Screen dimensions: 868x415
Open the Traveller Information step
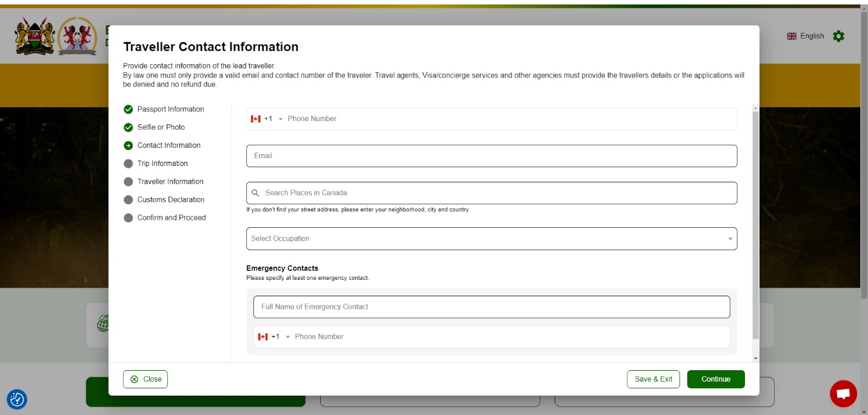click(x=170, y=182)
